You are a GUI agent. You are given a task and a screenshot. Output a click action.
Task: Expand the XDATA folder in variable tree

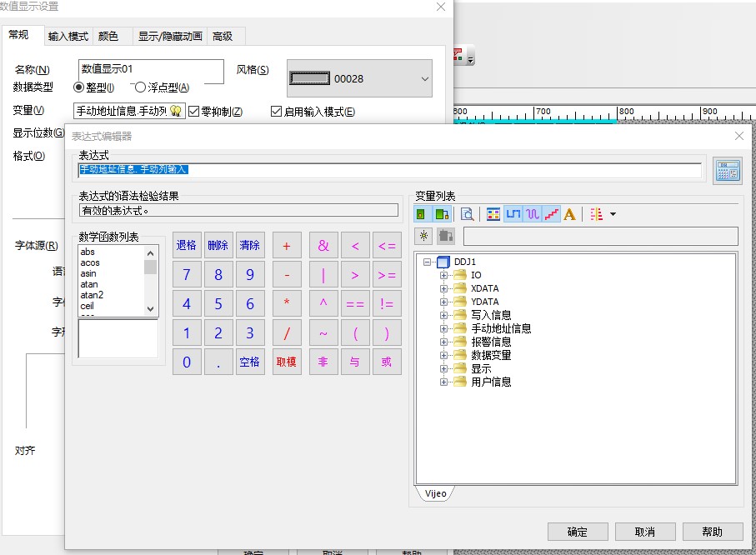click(x=444, y=288)
